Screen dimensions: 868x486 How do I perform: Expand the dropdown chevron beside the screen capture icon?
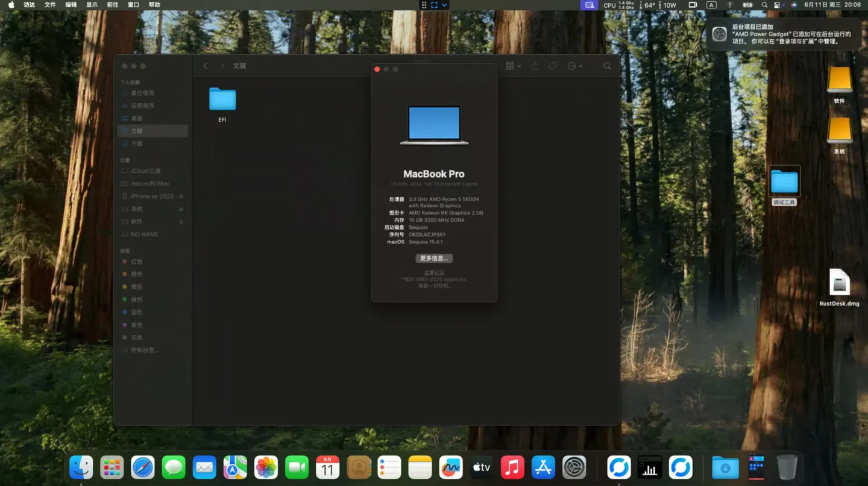(x=444, y=5)
